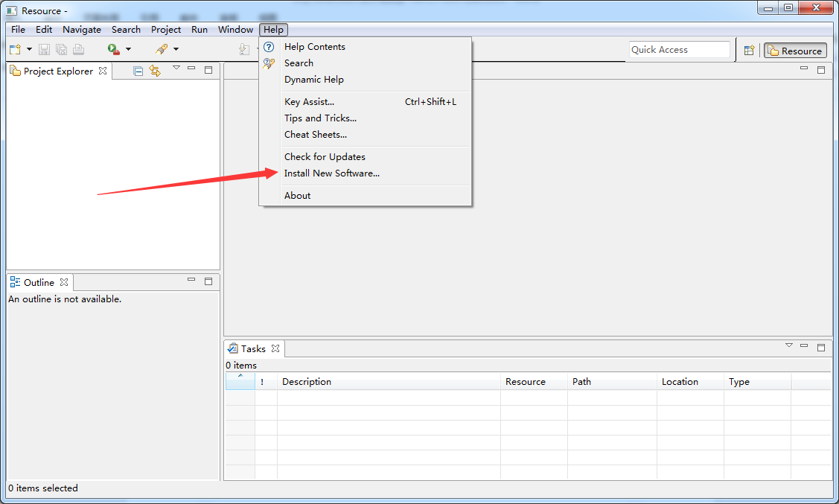Viewport: 839px width, 504px height.
Task: Choose Tips and Tricks... menu item
Action: click(x=365, y=118)
